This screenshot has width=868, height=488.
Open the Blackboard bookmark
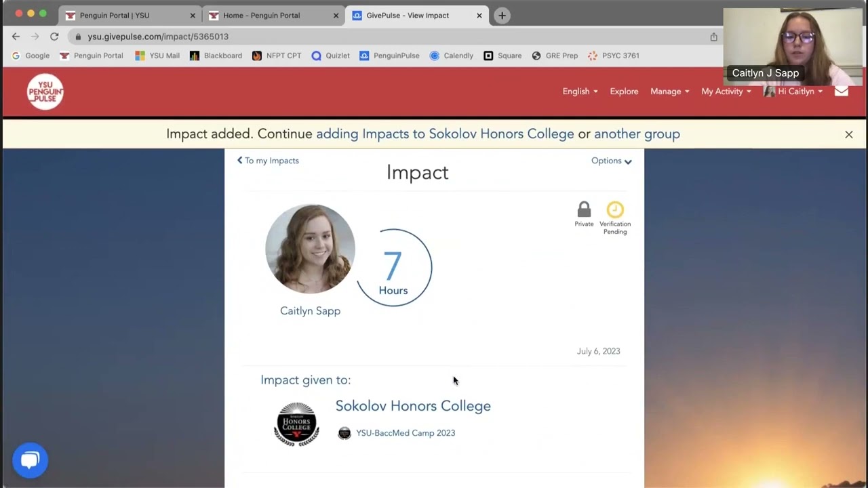tap(216, 56)
